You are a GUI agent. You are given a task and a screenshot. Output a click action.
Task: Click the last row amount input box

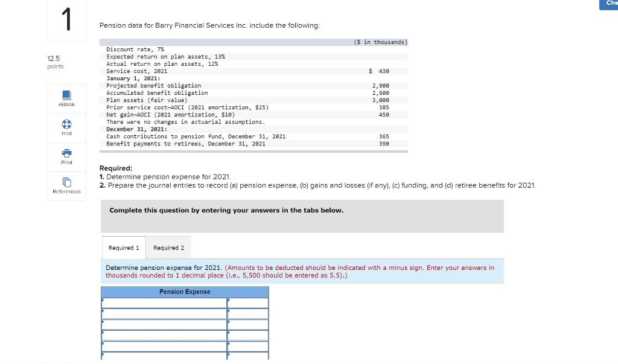click(249, 357)
